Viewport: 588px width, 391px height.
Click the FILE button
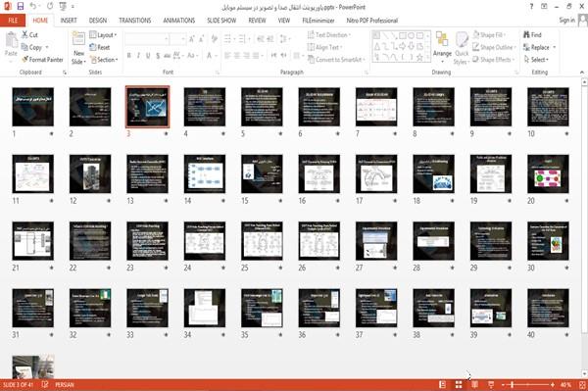(13, 21)
